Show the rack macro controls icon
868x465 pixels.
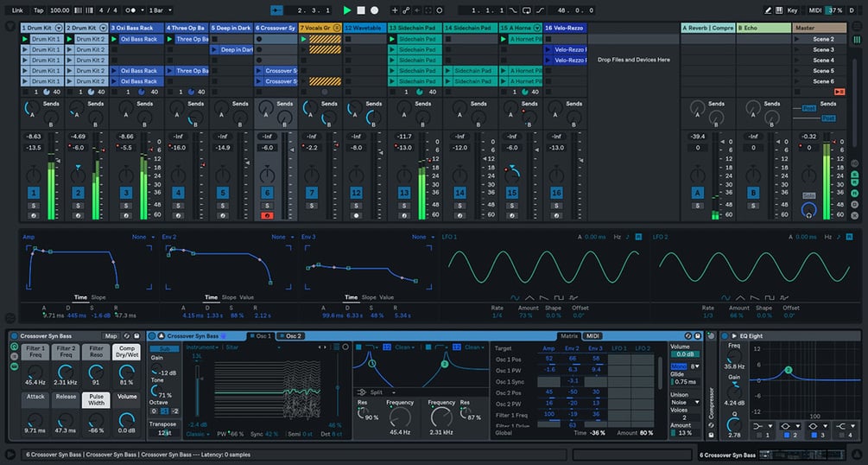[x=15, y=347]
